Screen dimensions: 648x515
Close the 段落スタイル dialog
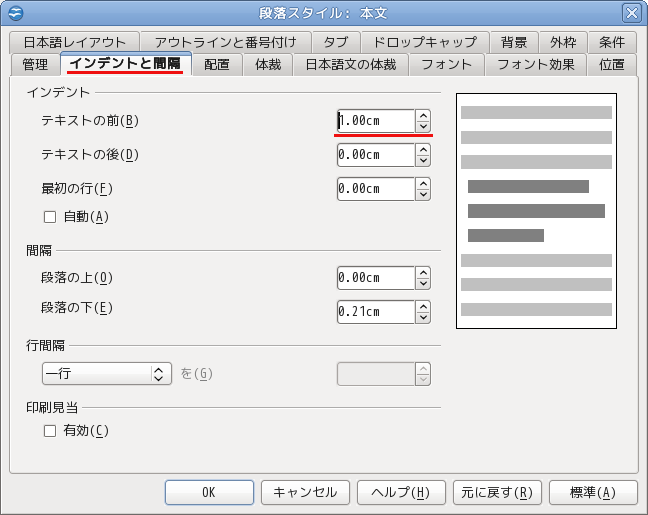point(631,13)
